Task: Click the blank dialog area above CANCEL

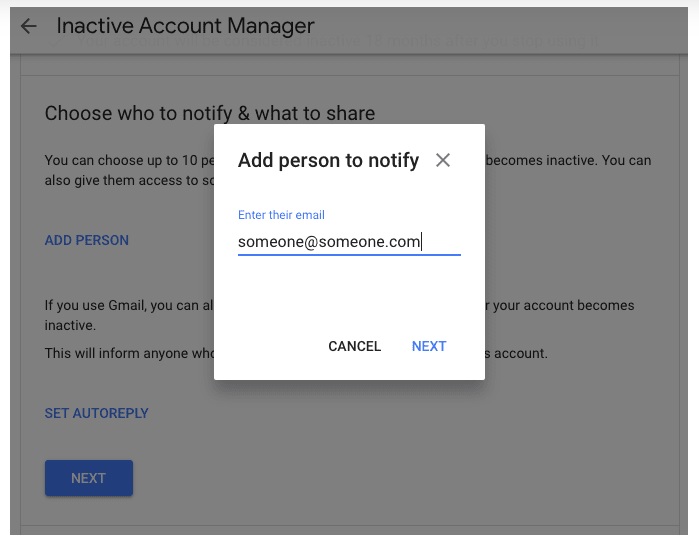Action: coord(349,295)
